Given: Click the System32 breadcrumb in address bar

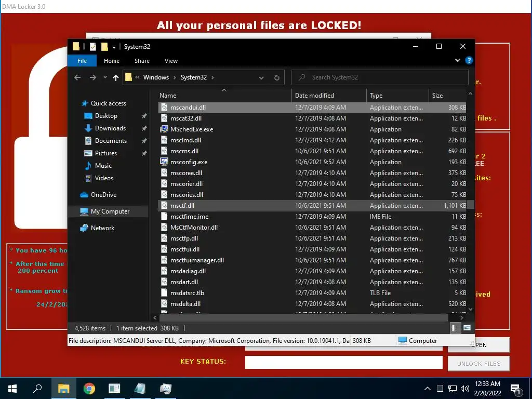Looking at the screenshot, I should [193, 77].
